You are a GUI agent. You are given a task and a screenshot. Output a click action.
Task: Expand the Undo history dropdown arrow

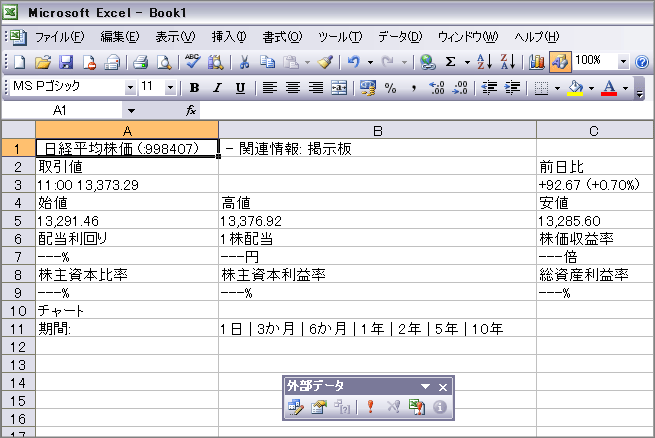[370, 63]
